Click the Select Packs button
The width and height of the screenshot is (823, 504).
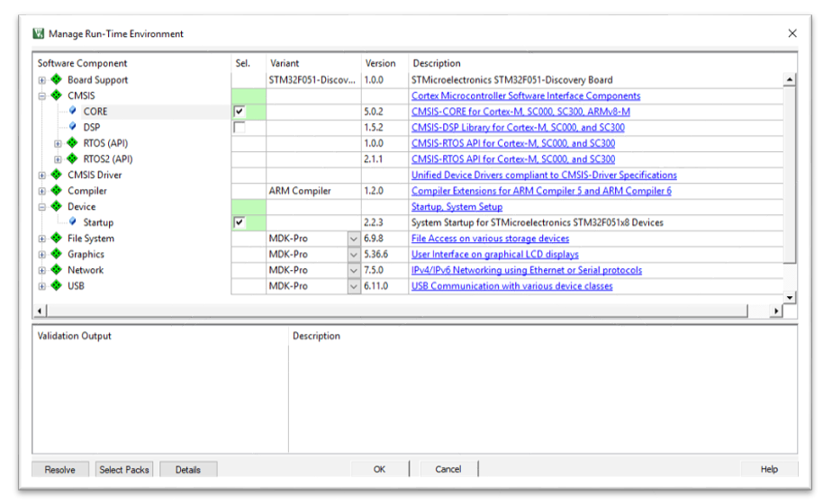click(124, 470)
